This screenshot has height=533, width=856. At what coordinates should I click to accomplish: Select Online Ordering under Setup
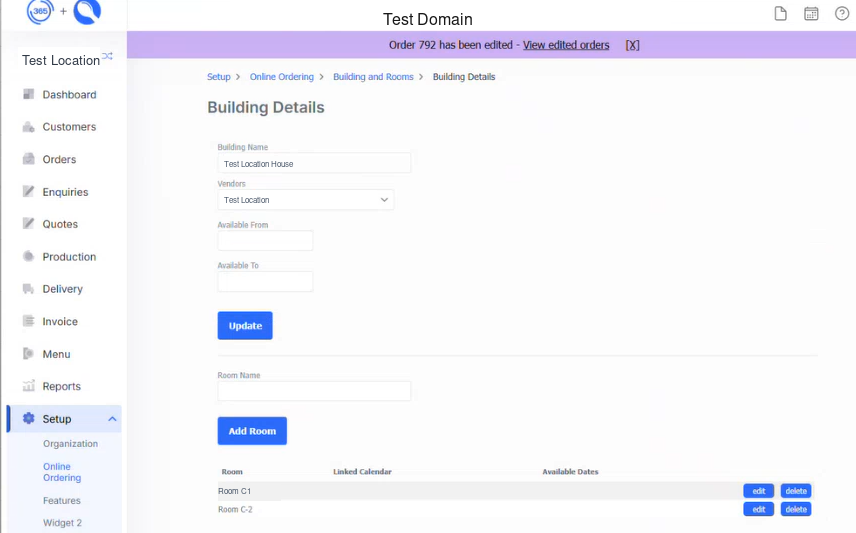pyautogui.click(x=62, y=472)
